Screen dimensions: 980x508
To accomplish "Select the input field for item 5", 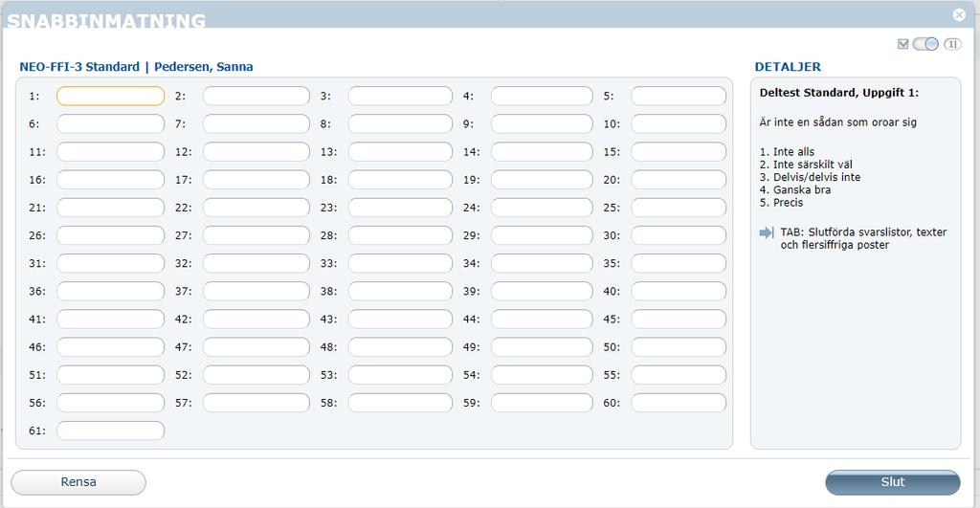I will (x=679, y=97).
